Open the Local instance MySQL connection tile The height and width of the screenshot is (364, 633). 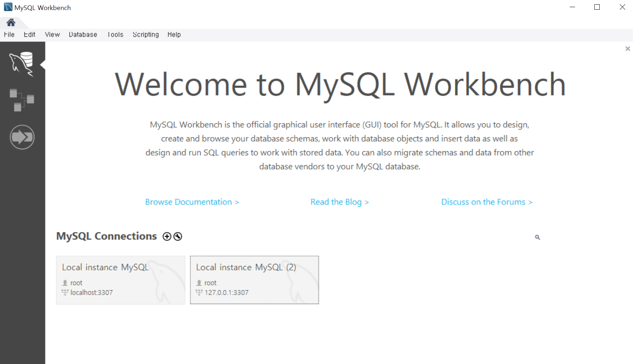coord(121,280)
